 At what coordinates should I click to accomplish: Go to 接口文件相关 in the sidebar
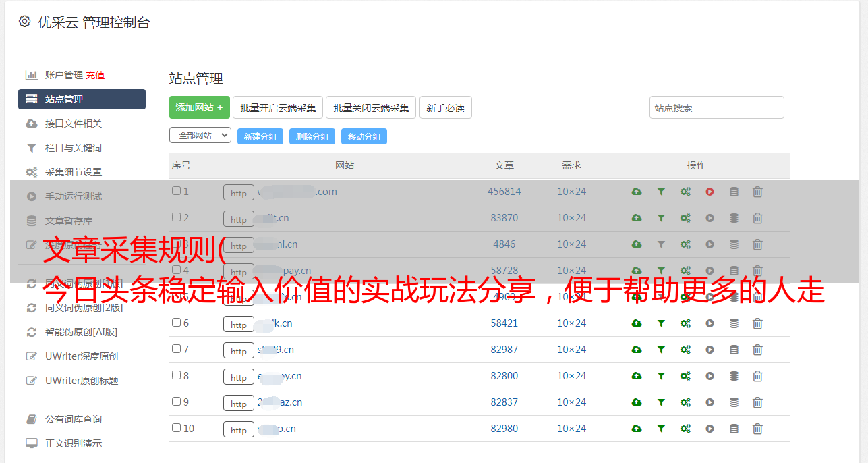[74, 124]
